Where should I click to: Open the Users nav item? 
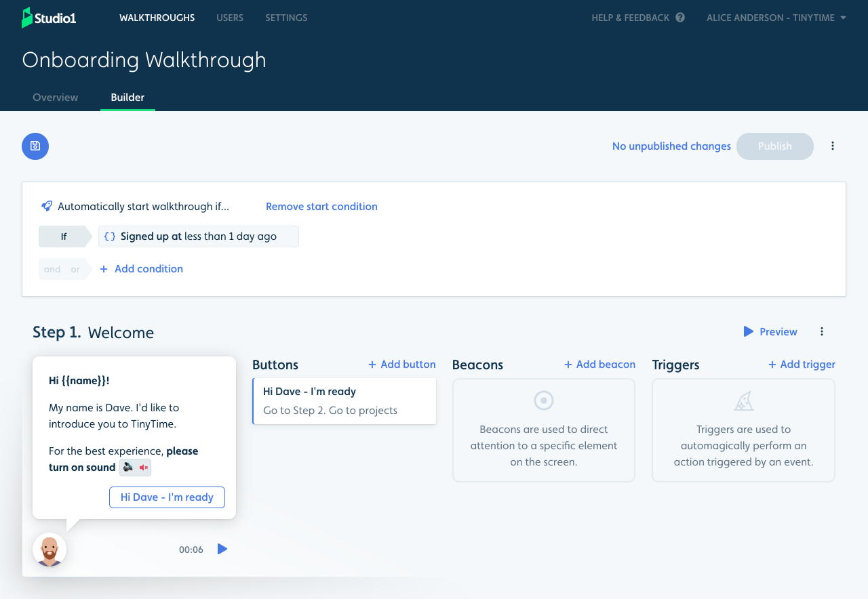click(230, 18)
